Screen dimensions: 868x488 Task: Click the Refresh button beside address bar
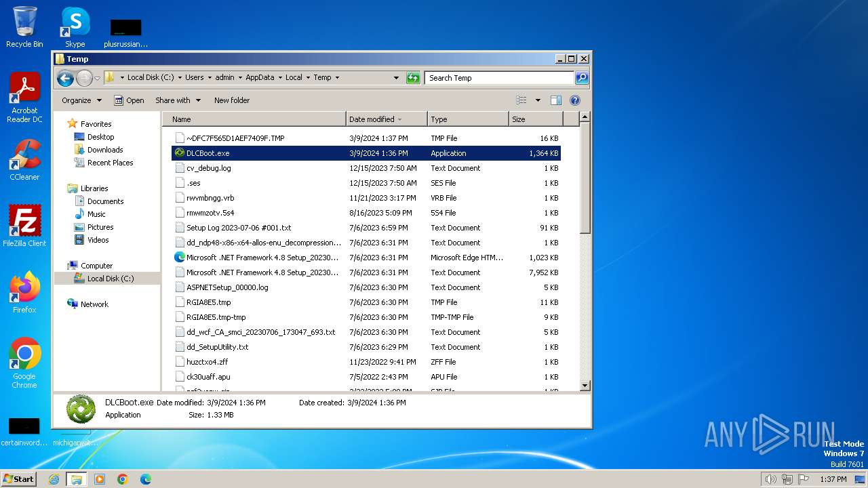click(413, 78)
